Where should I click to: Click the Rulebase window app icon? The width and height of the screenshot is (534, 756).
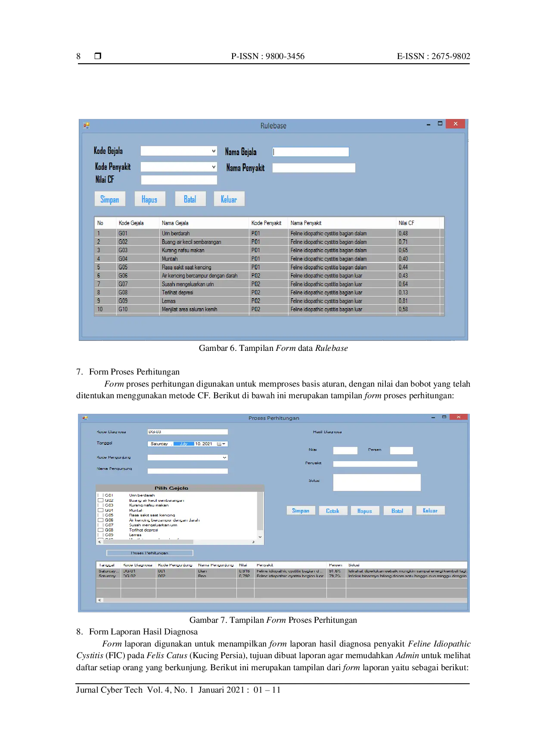(x=87, y=125)
